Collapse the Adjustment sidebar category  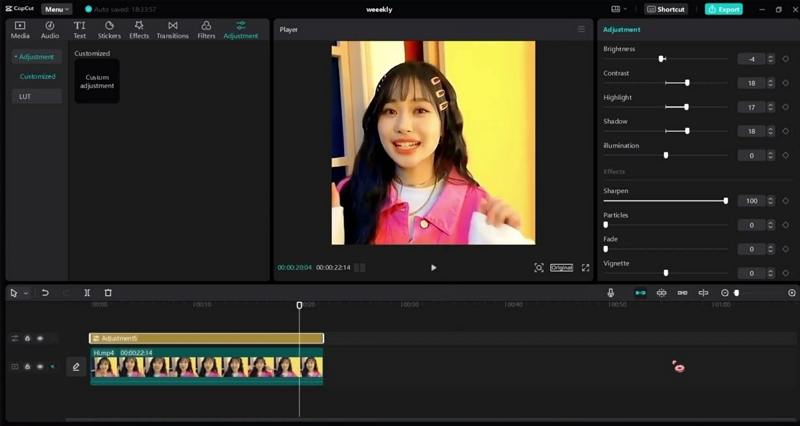[37, 57]
